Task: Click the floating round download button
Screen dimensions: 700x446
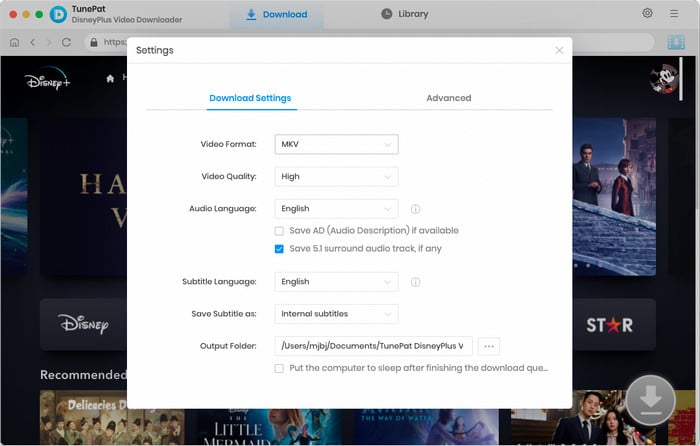Action: pos(650,400)
